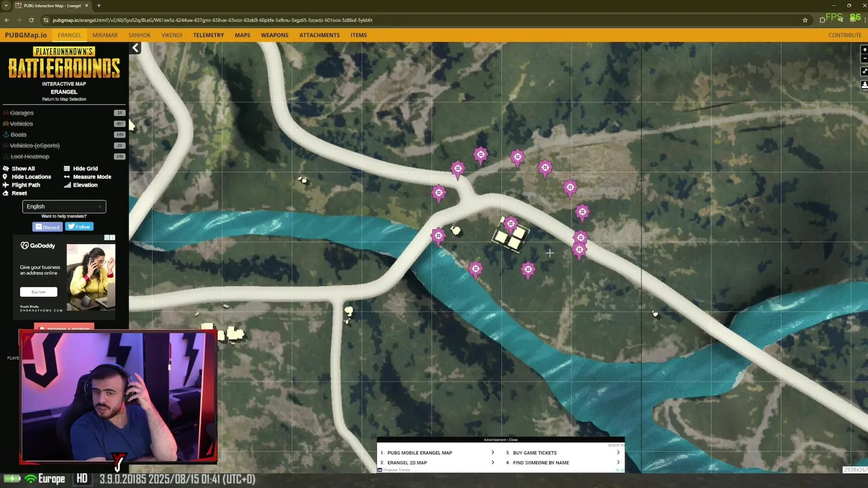The height and width of the screenshot is (488, 868).
Task: Click the Vehicles count badge 407
Action: click(x=120, y=124)
